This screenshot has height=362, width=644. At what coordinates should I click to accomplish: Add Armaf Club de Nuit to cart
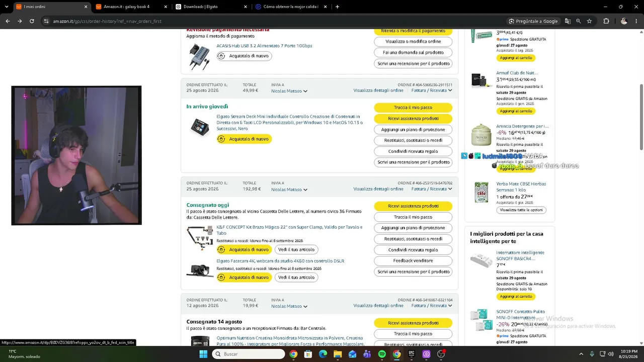tap(516, 111)
